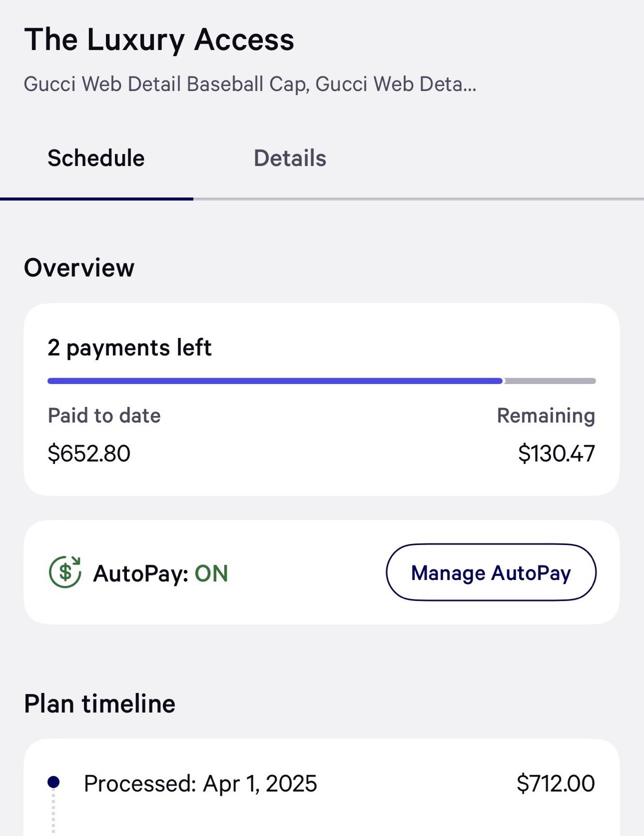Click the AutoPay dollar-sign icon

point(65,572)
